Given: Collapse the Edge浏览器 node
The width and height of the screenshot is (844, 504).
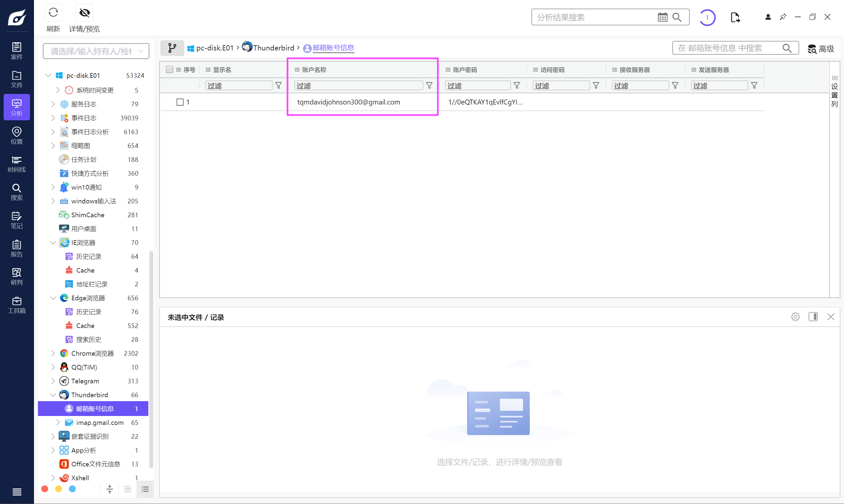Looking at the screenshot, I should tap(53, 298).
